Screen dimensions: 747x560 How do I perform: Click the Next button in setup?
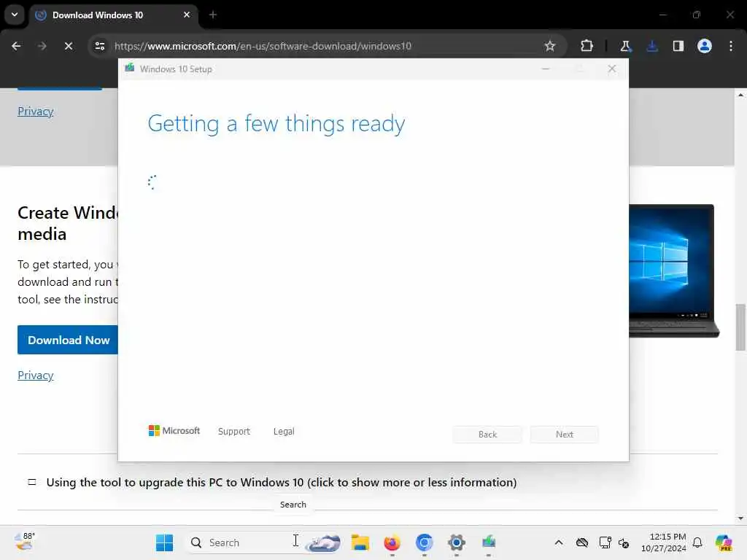pyautogui.click(x=565, y=435)
